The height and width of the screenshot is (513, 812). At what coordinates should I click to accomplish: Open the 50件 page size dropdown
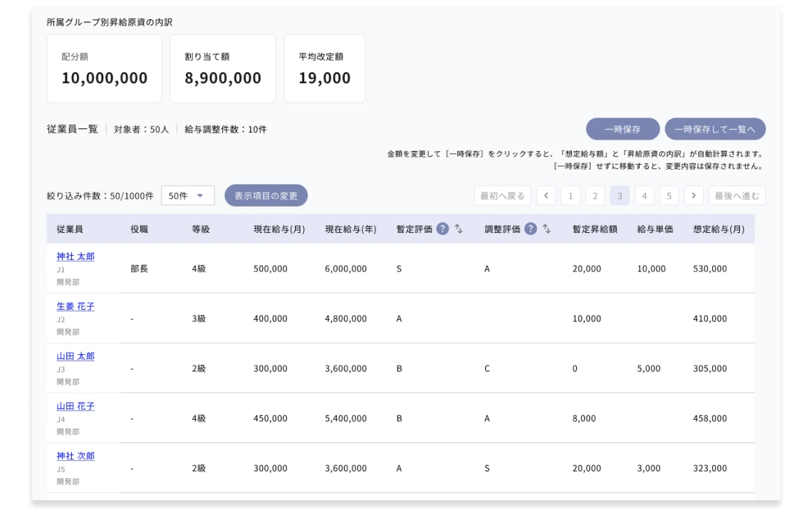[187, 195]
